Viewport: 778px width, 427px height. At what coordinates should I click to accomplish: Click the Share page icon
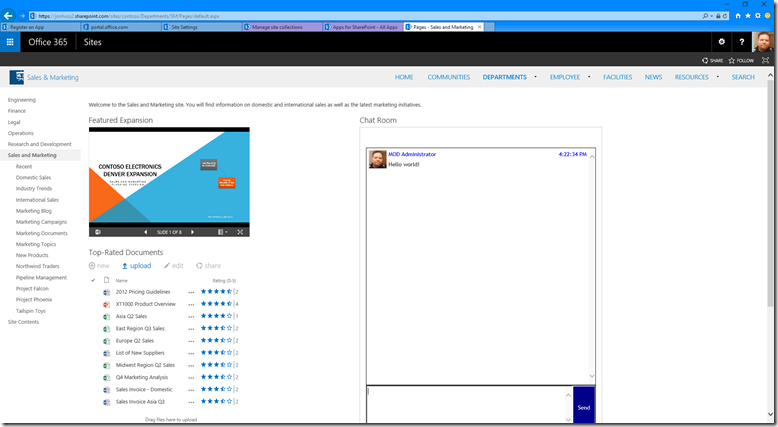[713, 61]
